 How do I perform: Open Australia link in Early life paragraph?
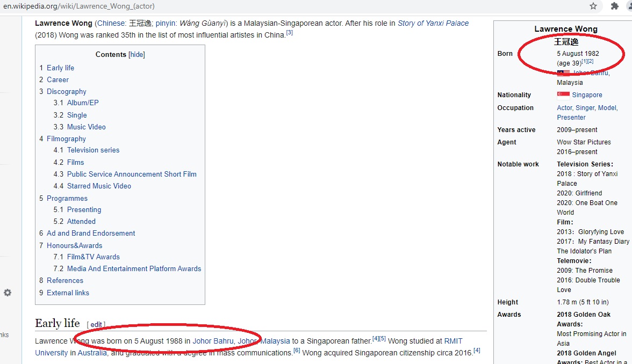pos(92,353)
